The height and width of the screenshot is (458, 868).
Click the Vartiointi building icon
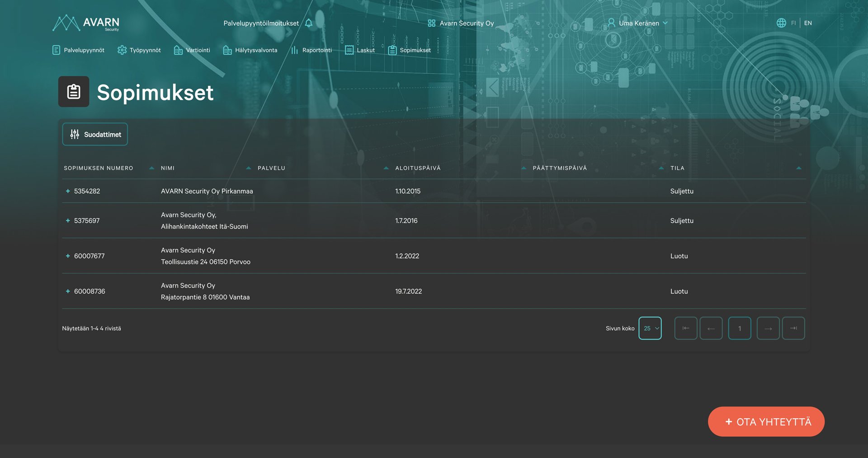pos(178,50)
